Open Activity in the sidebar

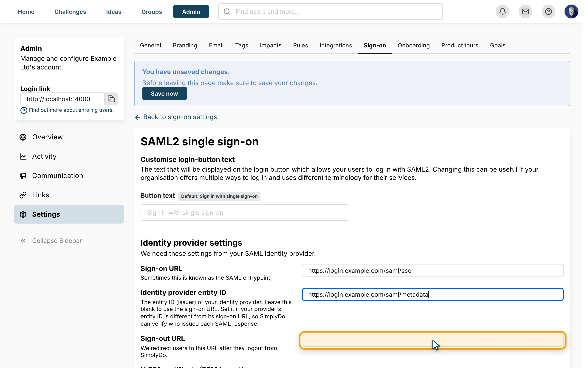69,156
